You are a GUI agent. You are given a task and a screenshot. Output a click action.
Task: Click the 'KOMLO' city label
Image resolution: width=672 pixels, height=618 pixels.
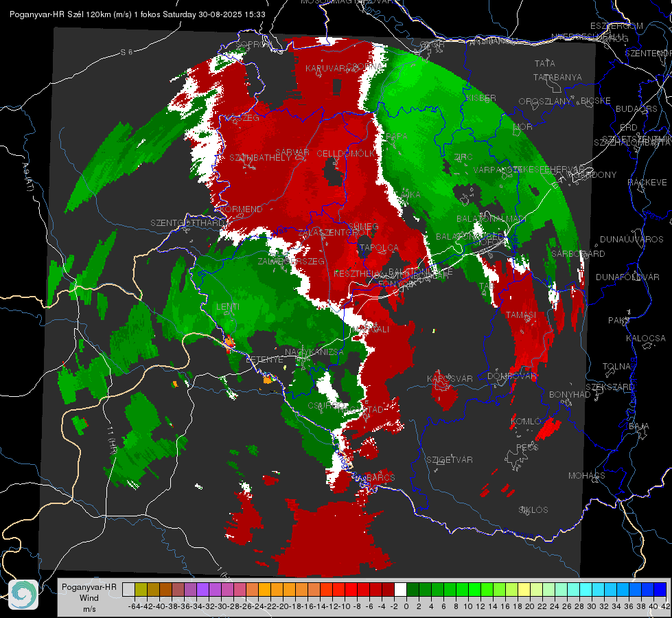(x=526, y=421)
